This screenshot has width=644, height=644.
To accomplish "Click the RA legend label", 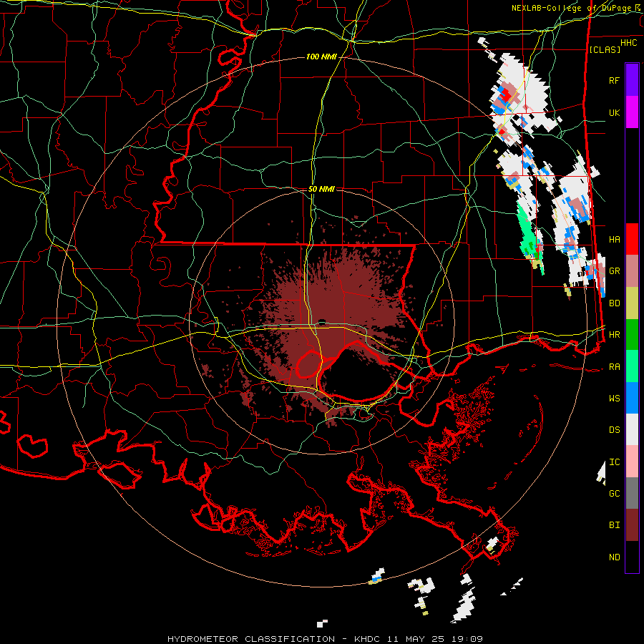I will [614, 367].
